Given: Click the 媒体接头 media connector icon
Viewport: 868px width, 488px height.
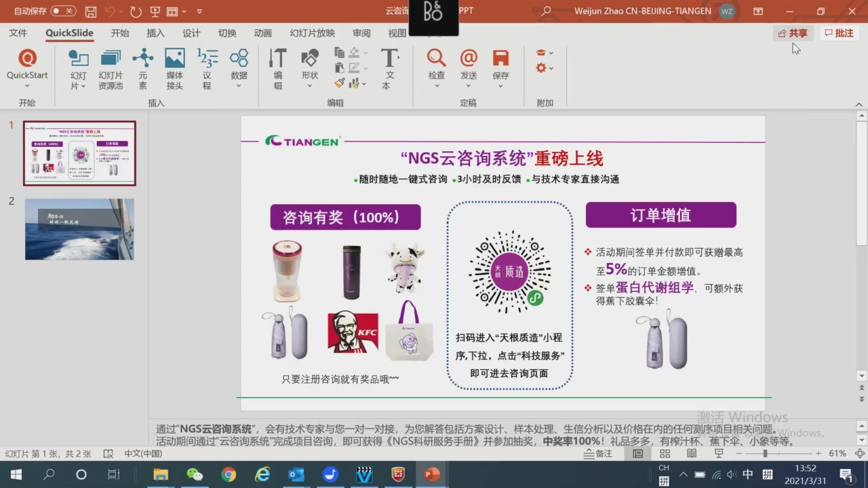Looking at the screenshot, I should pyautogui.click(x=175, y=69).
